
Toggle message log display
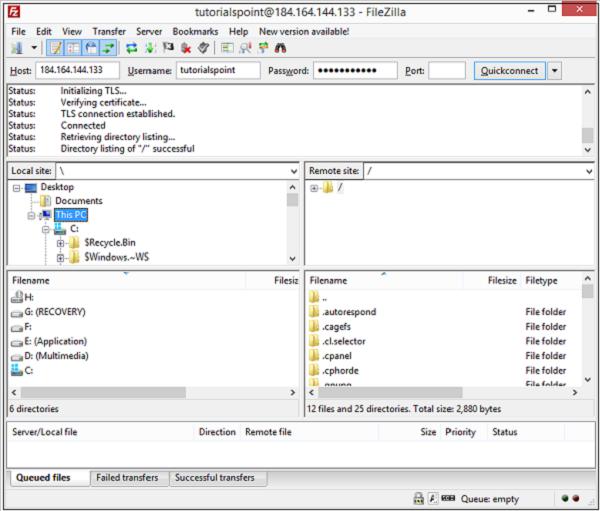coord(55,48)
